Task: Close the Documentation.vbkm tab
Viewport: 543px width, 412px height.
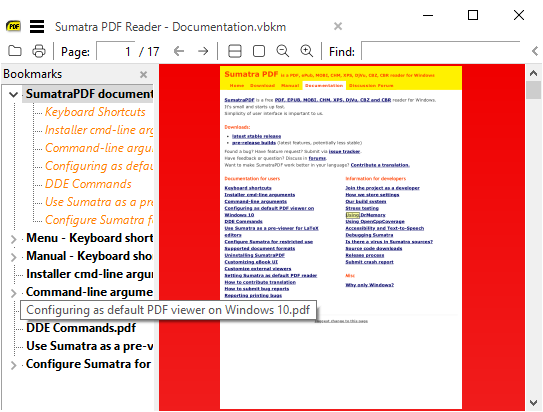Action: pos(338,26)
